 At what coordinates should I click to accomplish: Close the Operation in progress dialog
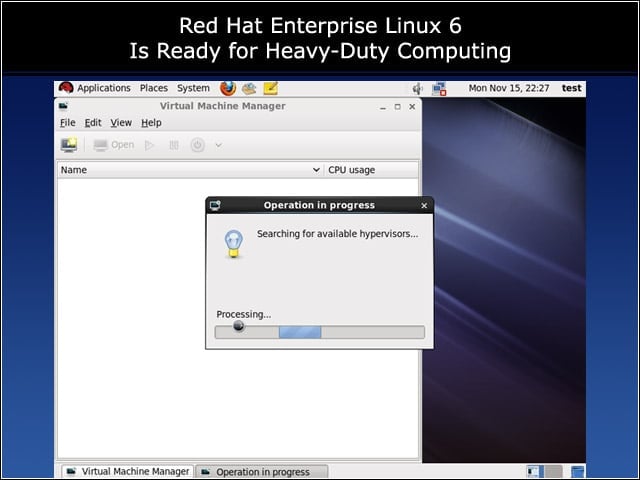pyautogui.click(x=424, y=206)
